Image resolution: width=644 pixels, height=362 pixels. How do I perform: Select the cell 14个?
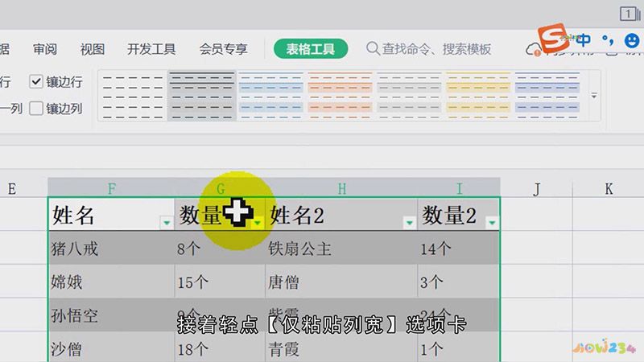pos(459,248)
